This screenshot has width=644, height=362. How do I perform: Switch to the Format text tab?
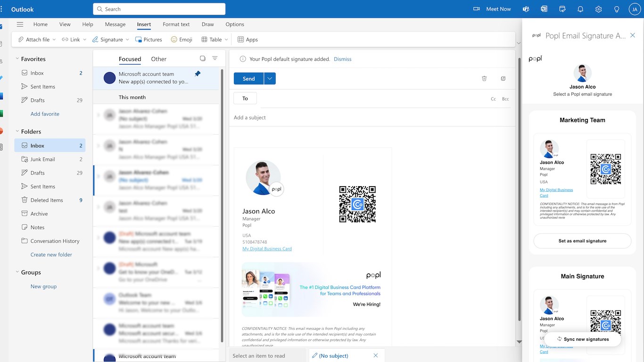tap(176, 25)
